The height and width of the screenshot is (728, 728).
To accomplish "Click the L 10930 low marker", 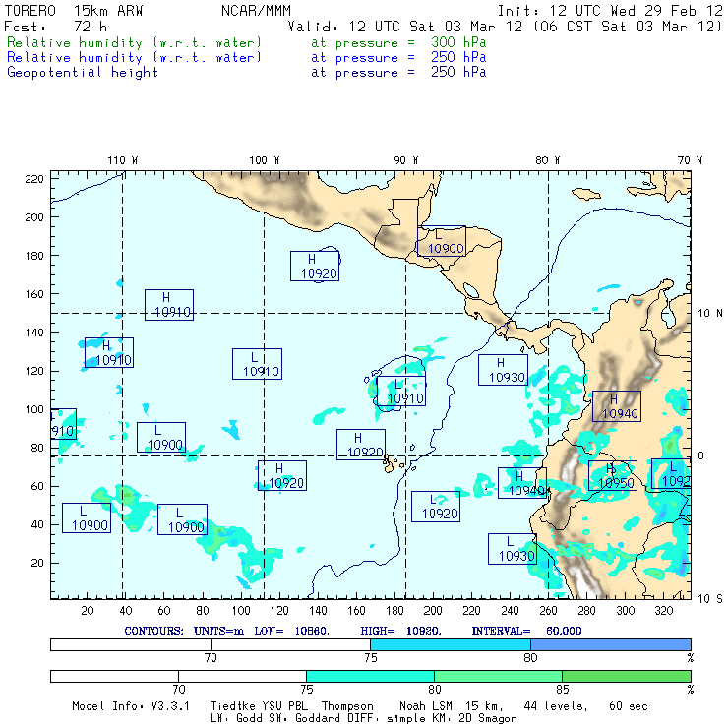I will click(x=512, y=549).
